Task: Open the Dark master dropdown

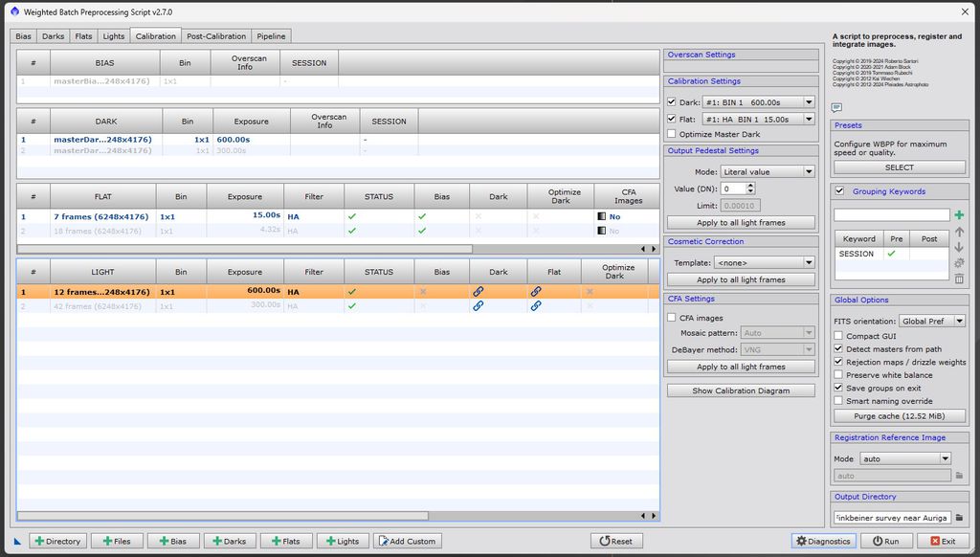Action: coord(758,101)
